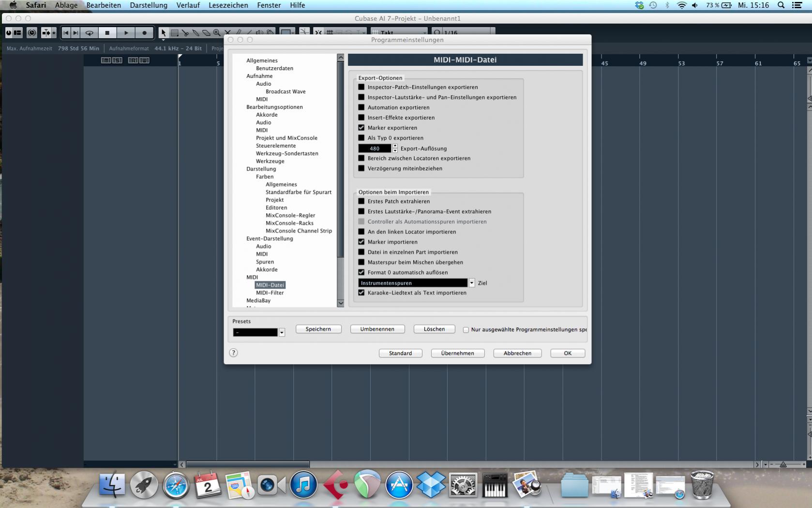The width and height of the screenshot is (812, 508).
Task: Click the horizontal scrollbar thumb of the project window
Action: click(x=248, y=464)
